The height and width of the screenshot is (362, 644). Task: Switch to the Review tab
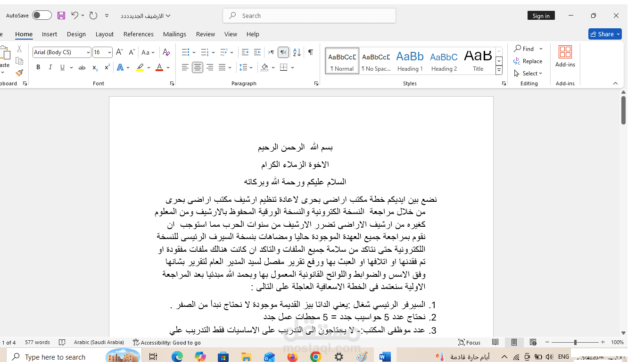(x=206, y=34)
